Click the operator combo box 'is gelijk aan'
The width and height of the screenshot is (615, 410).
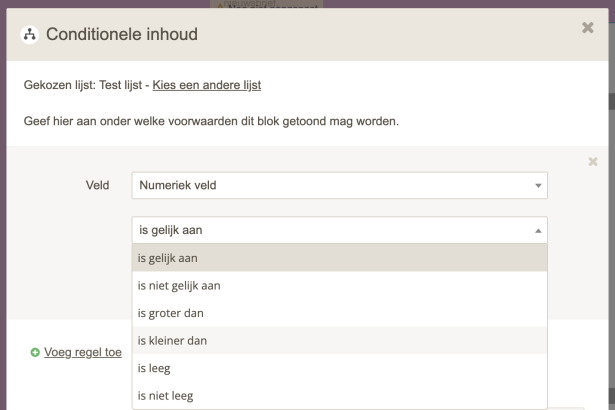point(330,230)
